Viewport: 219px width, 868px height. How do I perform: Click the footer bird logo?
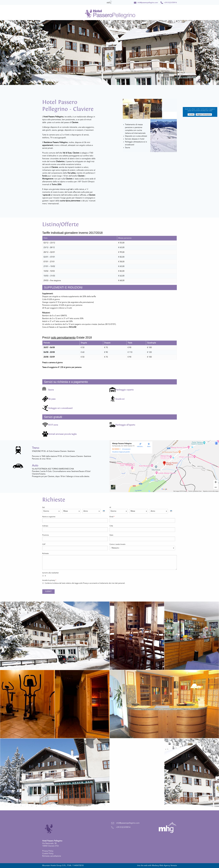(x=49, y=828)
